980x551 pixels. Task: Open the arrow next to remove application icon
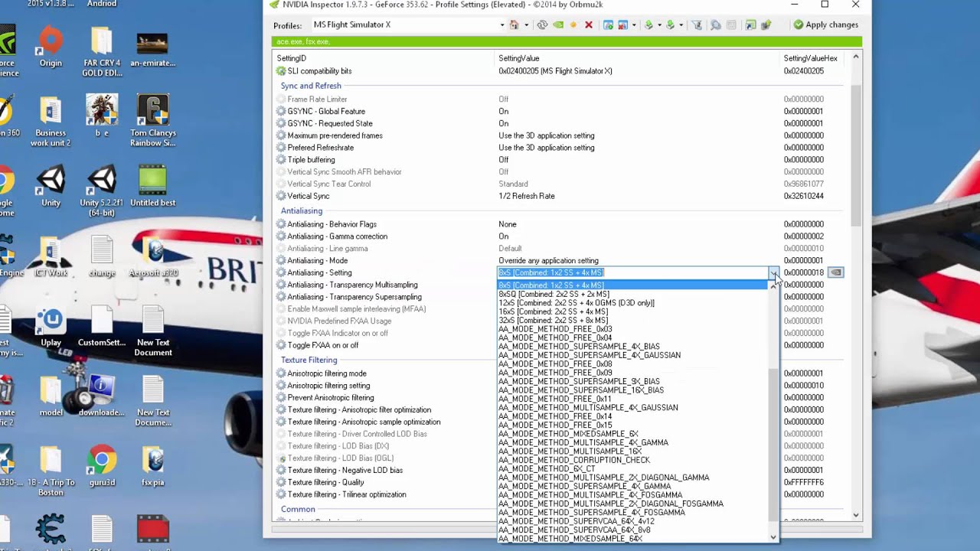click(x=634, y=25)
